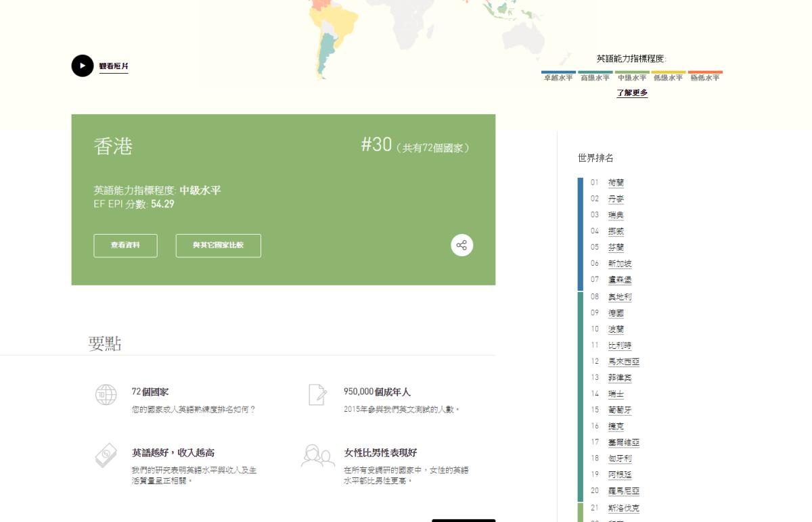Open ranking 05 芬蘭
Screen dimensions: 812x522
point(616,247)
